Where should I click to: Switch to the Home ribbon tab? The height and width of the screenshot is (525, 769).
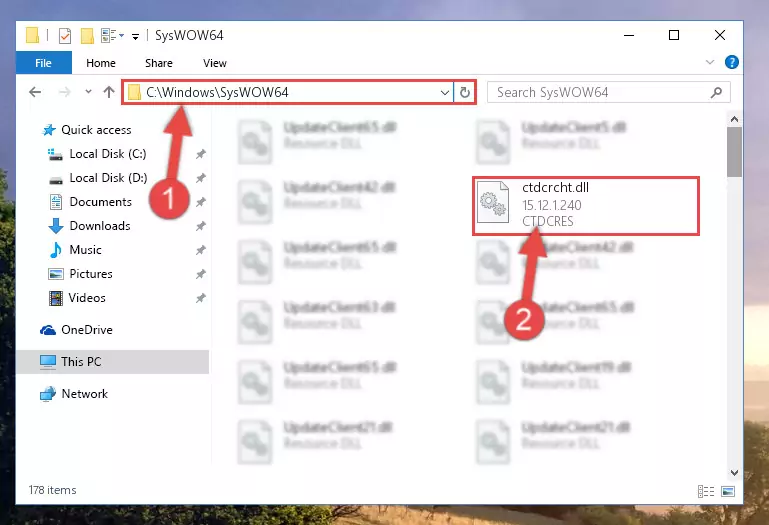101,63
